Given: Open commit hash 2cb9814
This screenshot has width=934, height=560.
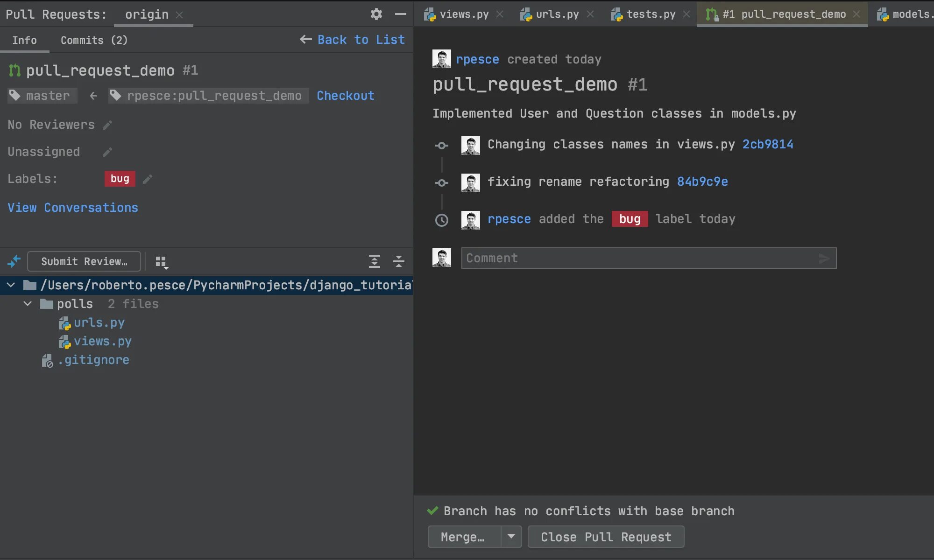Looking at the screenshot, I should tap(767, 144).
